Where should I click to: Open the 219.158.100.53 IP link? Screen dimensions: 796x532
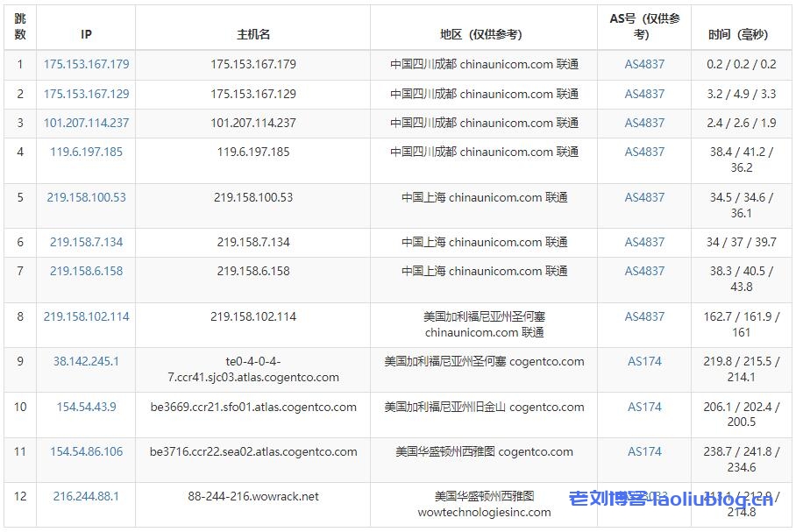click(86, 197)
